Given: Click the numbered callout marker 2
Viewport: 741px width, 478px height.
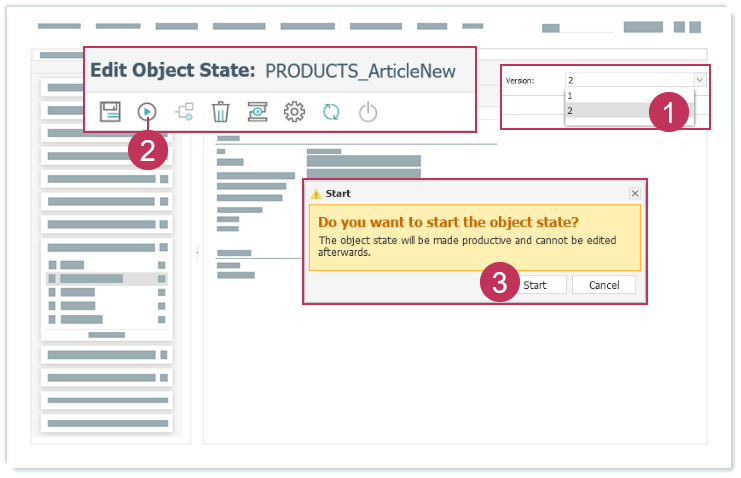Looking at the screenshot, I should 147,151.
